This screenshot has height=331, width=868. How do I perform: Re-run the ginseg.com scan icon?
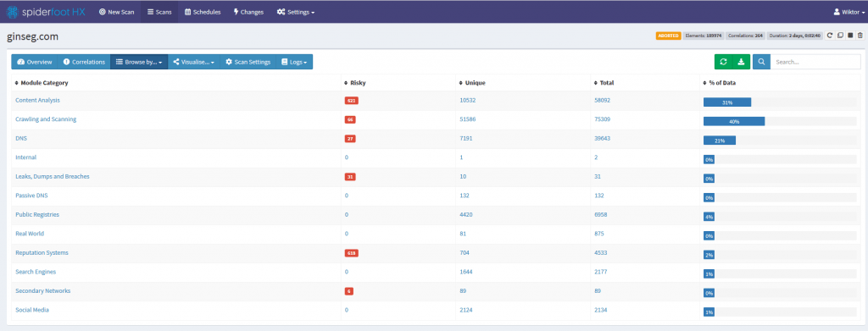click(x=830, y=36)
